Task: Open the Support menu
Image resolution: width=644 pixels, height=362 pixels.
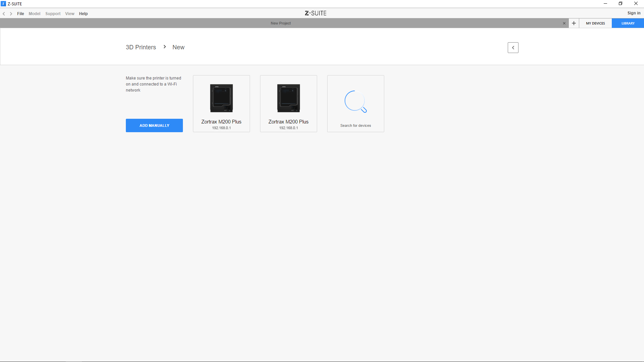Action: (53, 14)
